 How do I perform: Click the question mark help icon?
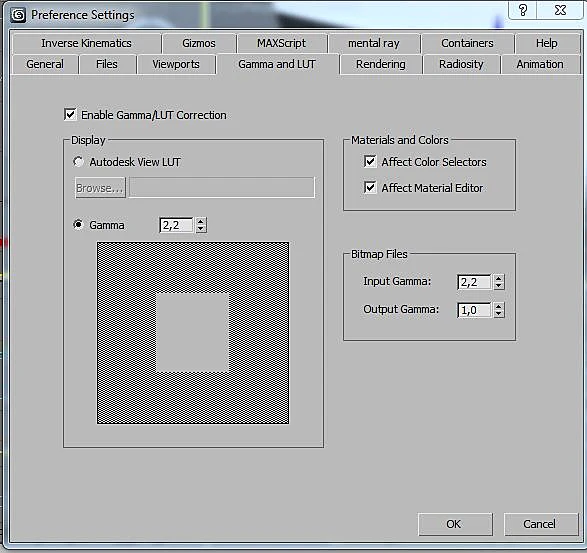pyautogui.click(x=523, y=10)
